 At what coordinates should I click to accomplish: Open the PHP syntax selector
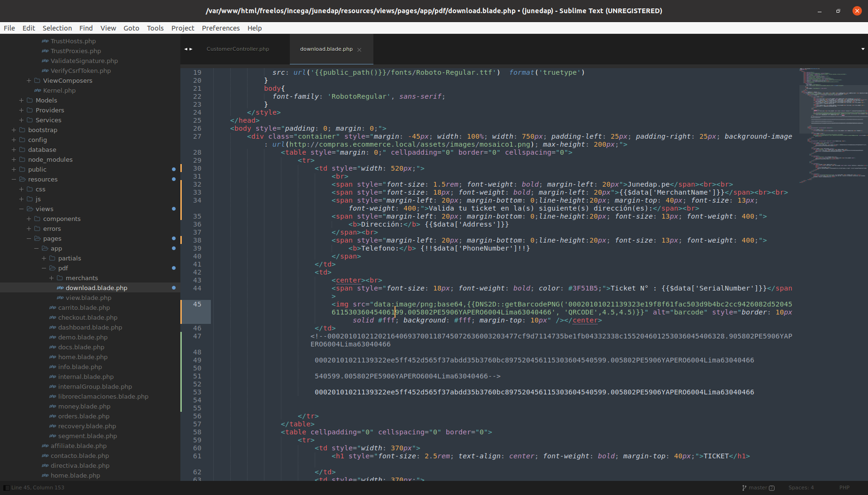point(844,487)
